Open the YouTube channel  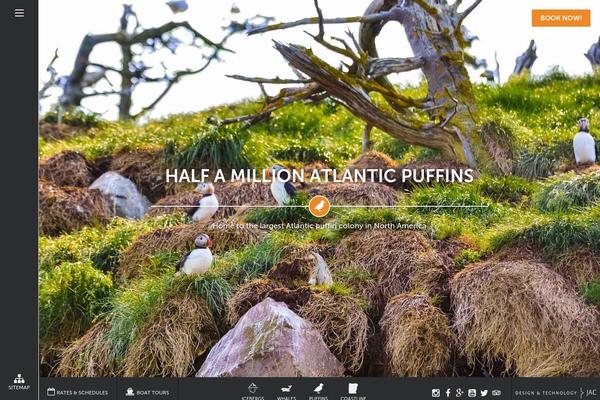click(x=472, y=393)
